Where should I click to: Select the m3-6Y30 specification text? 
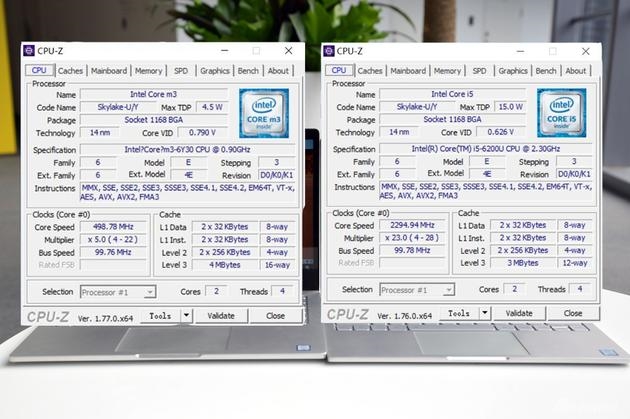187,149
